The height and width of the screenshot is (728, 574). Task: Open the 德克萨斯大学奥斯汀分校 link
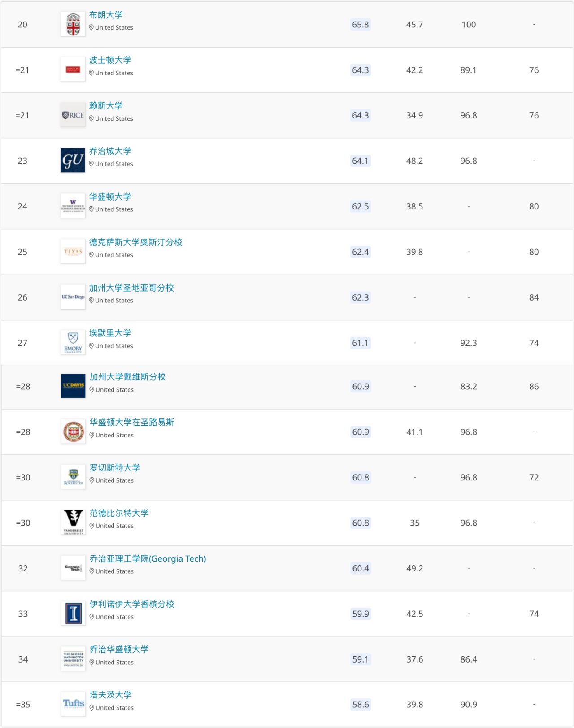pyautogui.click(x=135, y=242)
